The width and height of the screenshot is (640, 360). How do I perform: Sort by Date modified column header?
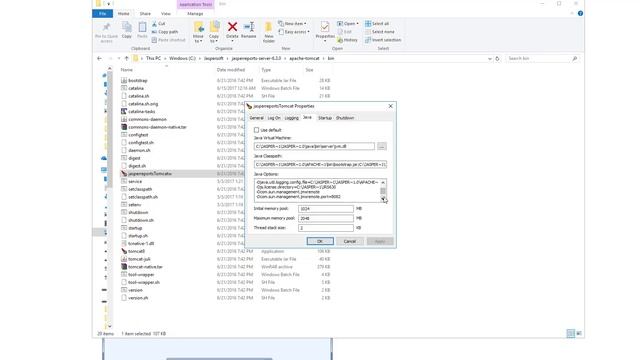pos(231,70)
